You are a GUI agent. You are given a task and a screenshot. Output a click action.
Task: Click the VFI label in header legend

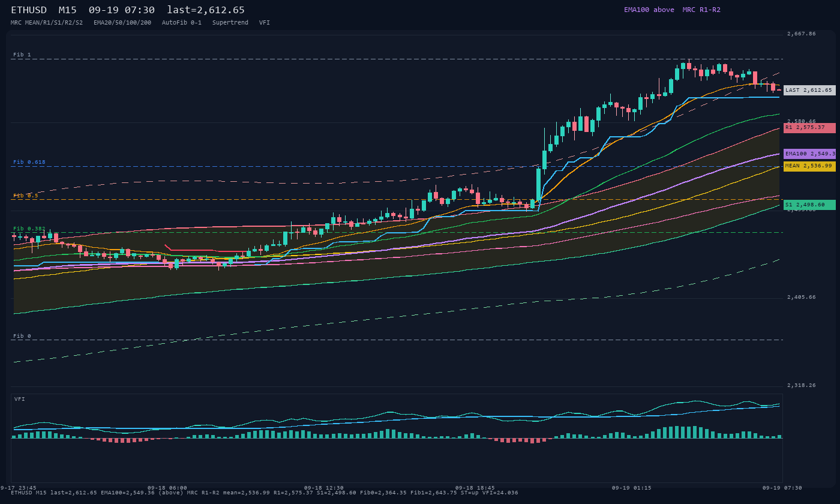(x=265, y=23)
